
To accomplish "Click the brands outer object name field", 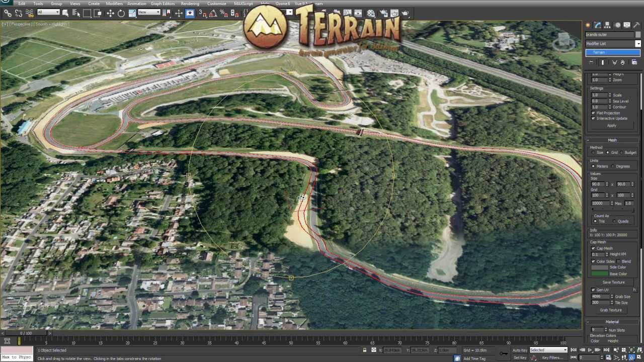I will point(610,35).
